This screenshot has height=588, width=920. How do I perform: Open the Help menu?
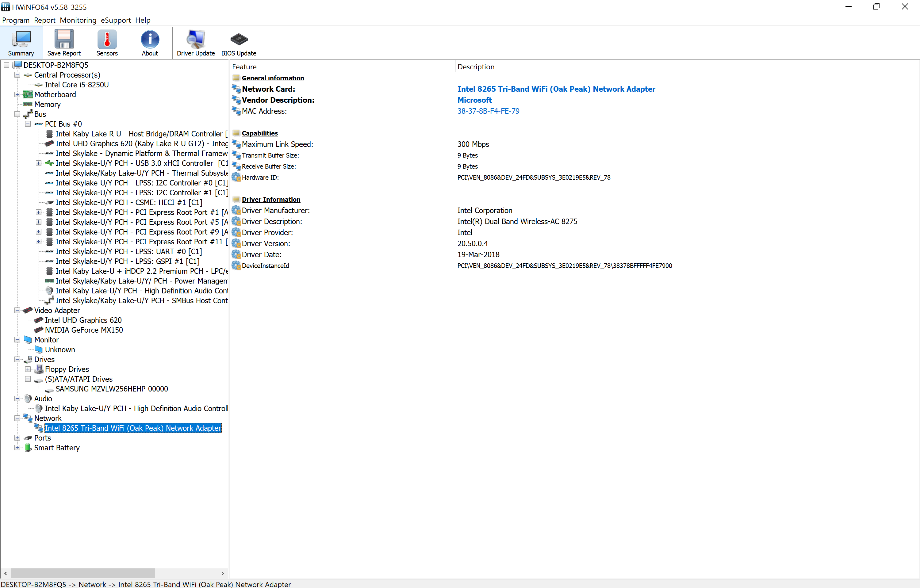point(143,20)
